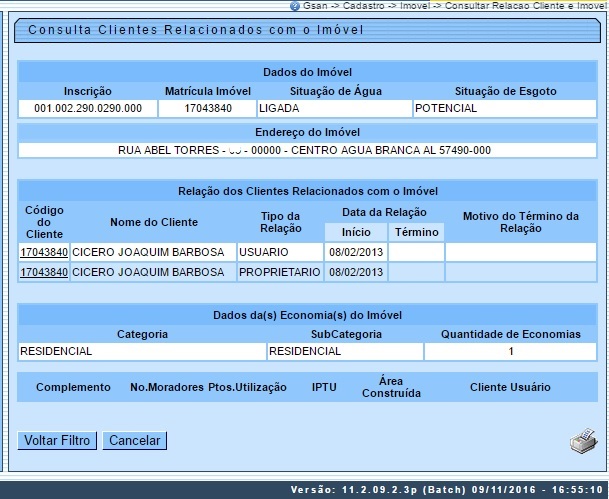609x499 pixels.
Task: Click the Início date column header
Action: (x=356, y=232)
